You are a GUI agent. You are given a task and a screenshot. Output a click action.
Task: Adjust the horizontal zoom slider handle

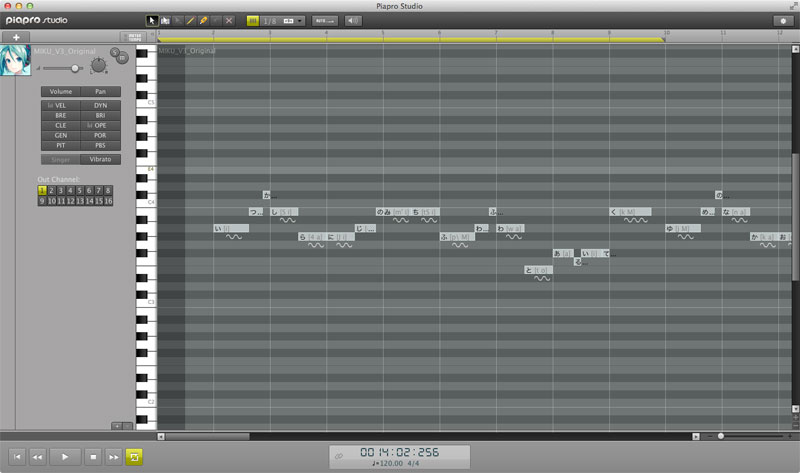point(720,436)
